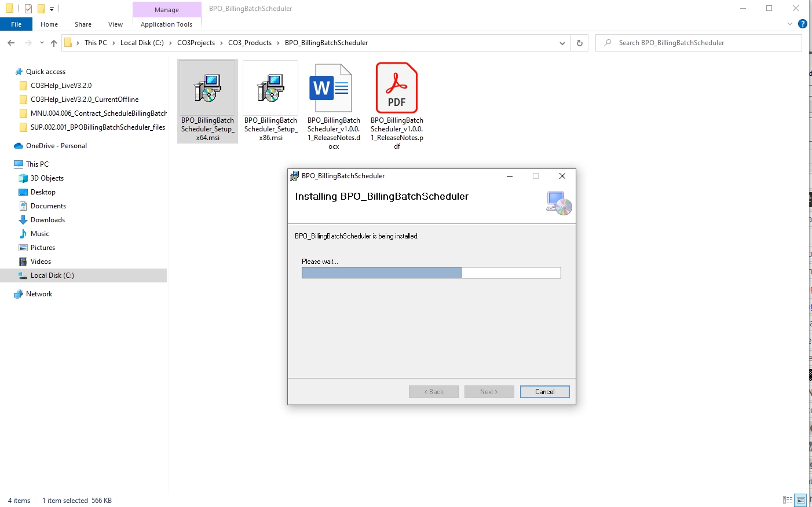Open Explorer Help question mark

803,24
